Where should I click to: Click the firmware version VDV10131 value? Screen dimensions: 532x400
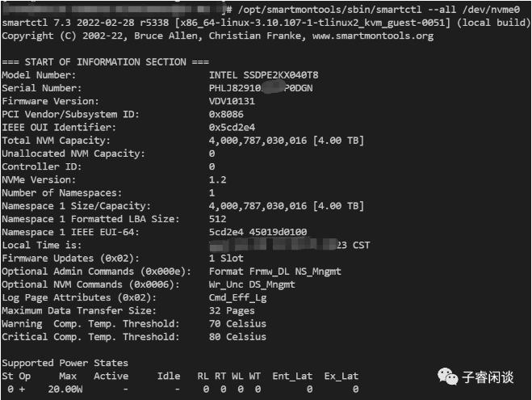pos(232,101)
